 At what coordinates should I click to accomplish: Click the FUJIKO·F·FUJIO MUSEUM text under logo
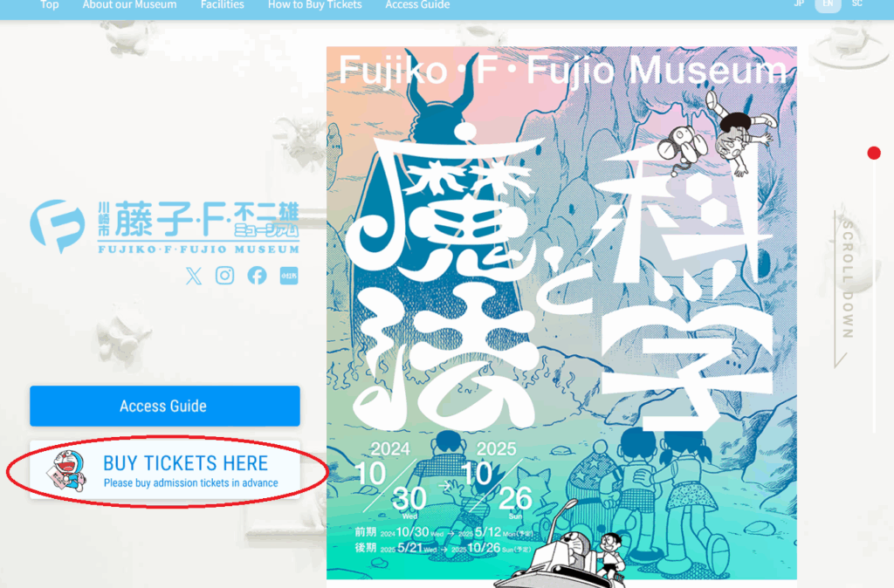(198, 250)
